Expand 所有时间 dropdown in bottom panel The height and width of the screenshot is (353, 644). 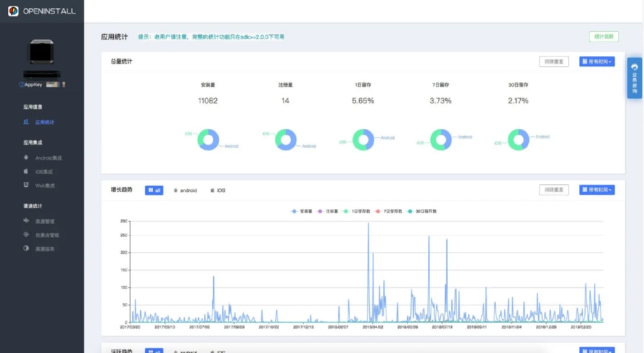[x=596, y=350]
